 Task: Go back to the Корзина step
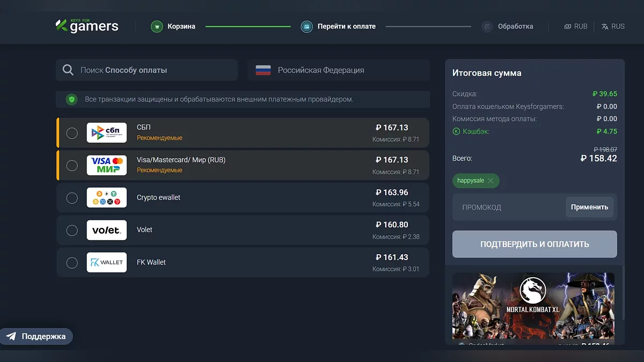coord(181,26)
